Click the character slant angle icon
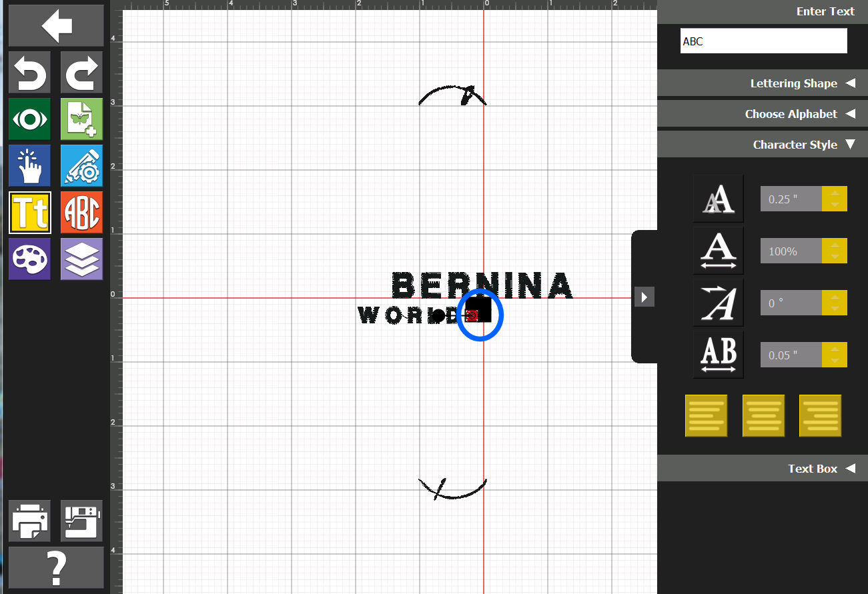The width and height of the screenshot is (868, 594). 719,303
